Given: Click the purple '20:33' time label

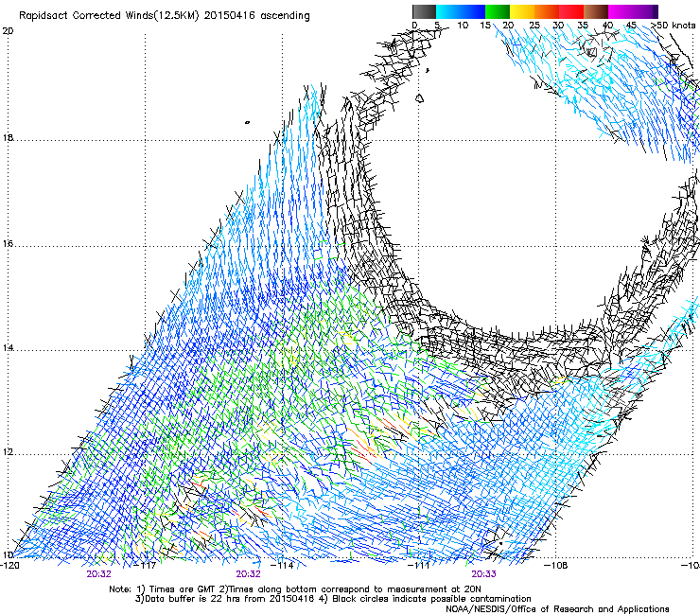Looking at the screenshot, I should [x=484, y=574].
